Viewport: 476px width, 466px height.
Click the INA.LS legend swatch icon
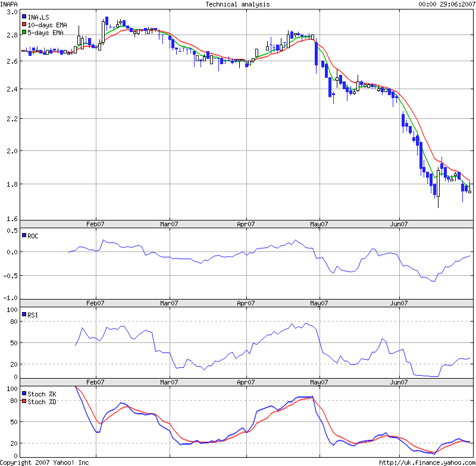click(25, 16)
